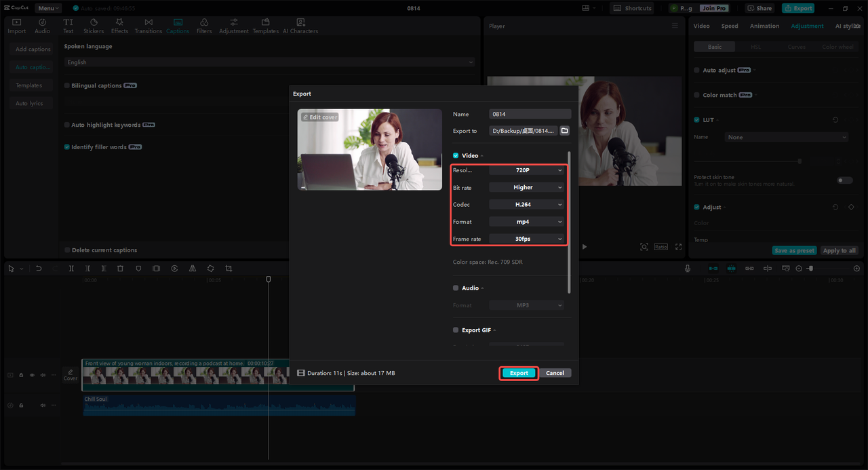
Task: Click the fullscreen preview icon in Player
Action: click(678, 247)
